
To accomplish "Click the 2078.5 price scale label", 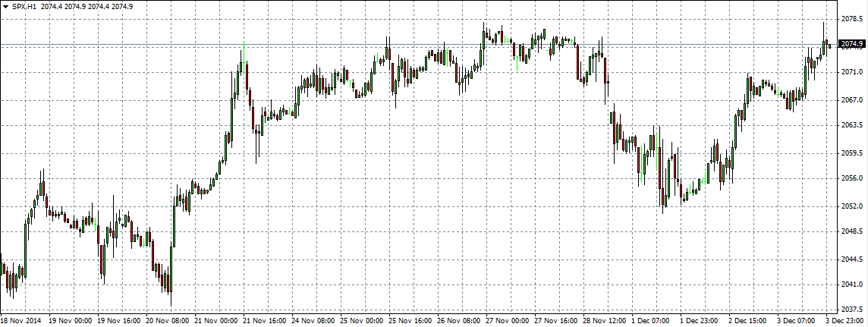I will tap(853, 18).
